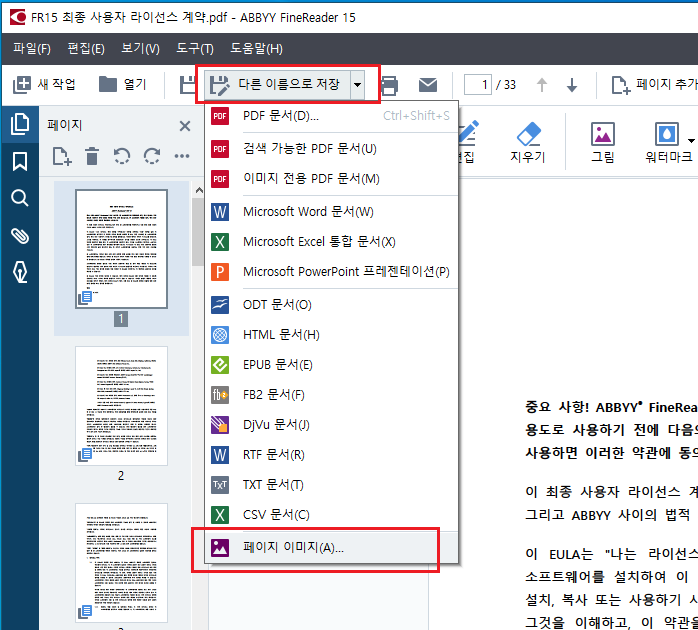Viewport: 698px width, 630px height.
Task: Open the 보기(V) menu
Action: (x=140, y=49)
